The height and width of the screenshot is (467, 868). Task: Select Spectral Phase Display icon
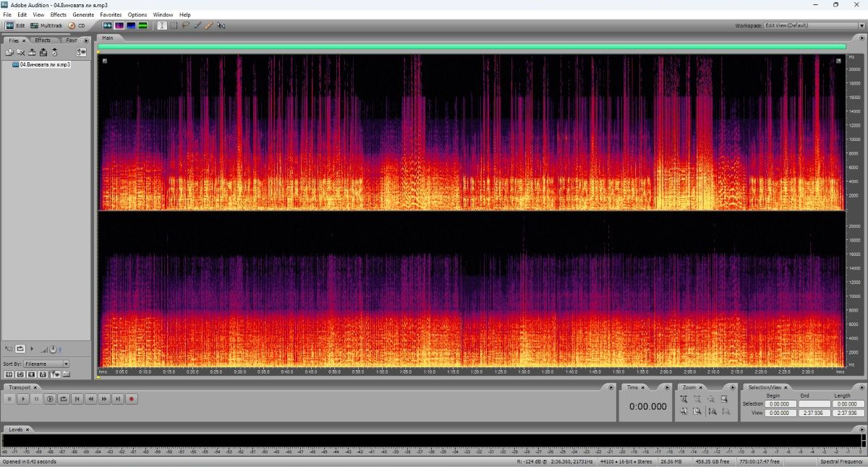pyautogui.click(x=142, y=25)
